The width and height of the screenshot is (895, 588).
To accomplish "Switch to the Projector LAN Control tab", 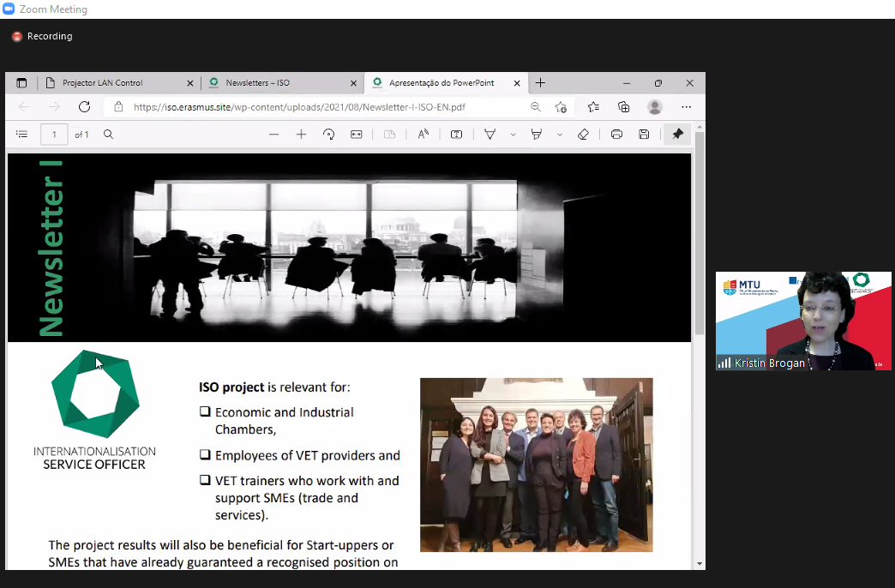I will click(103, 83).
